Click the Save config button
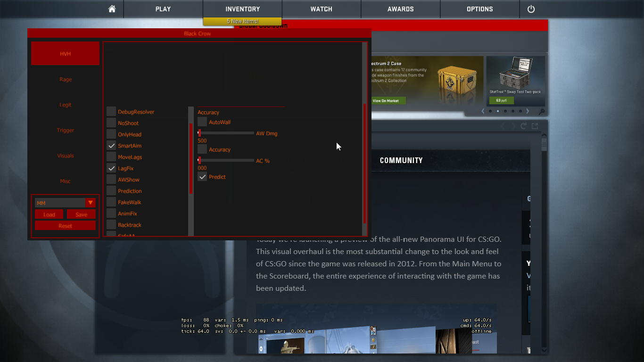 [81, 214]
